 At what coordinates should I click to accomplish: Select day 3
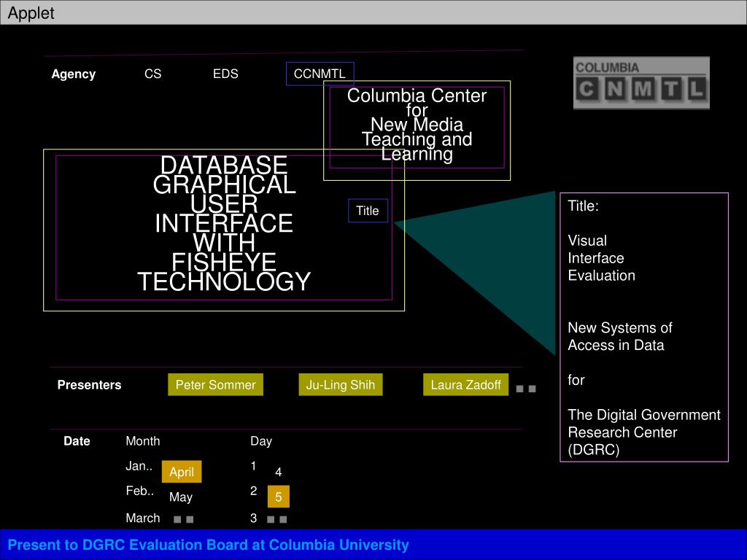(x=253, y=518)
